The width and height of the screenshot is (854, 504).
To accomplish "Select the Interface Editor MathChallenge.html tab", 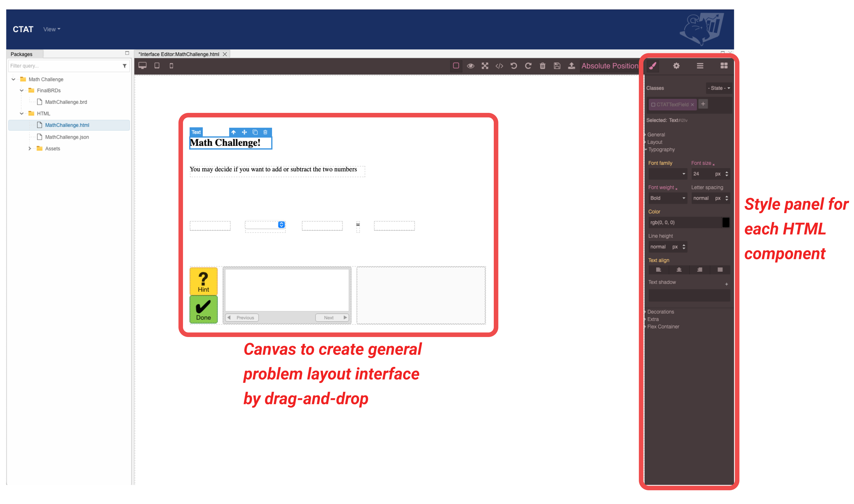I will 179,54.
